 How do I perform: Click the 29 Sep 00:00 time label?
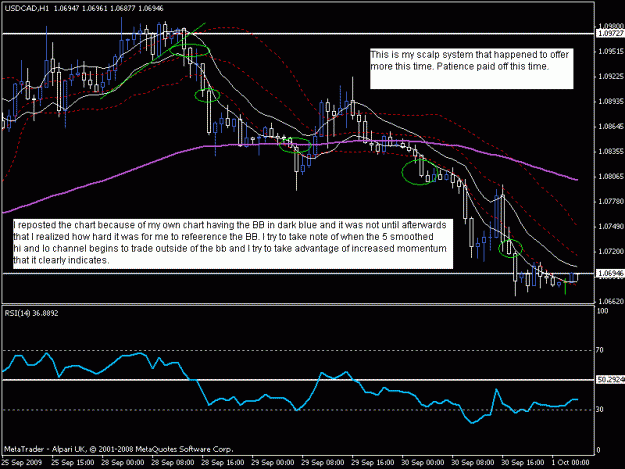[273, 463]
